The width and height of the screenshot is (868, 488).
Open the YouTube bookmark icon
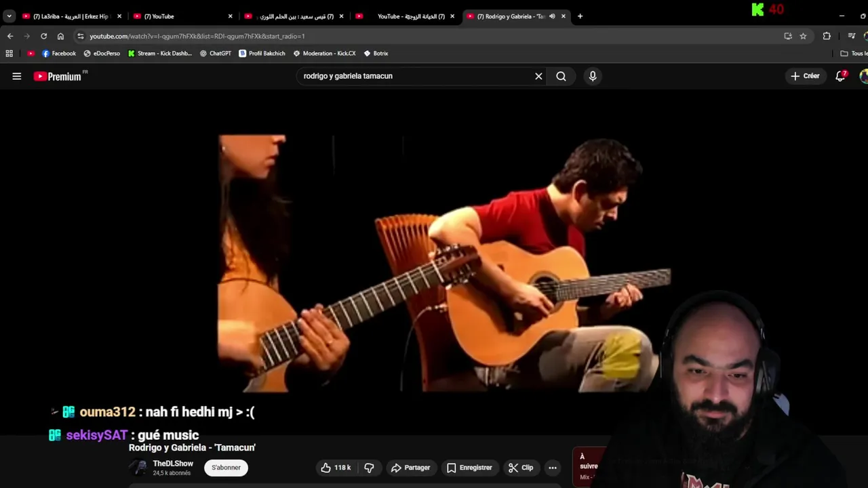(x=31, y=54)
